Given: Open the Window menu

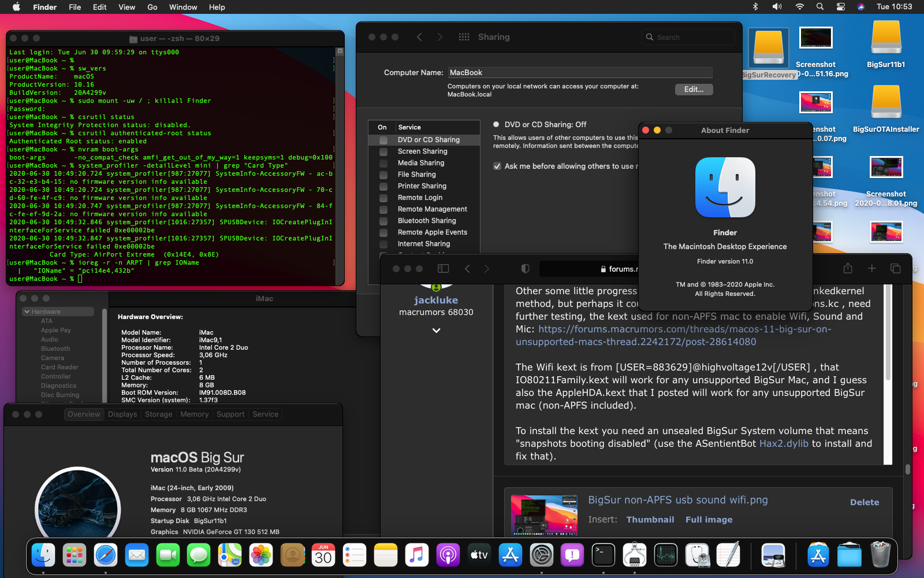Looking at the screenshot, I should pos(183,7).
